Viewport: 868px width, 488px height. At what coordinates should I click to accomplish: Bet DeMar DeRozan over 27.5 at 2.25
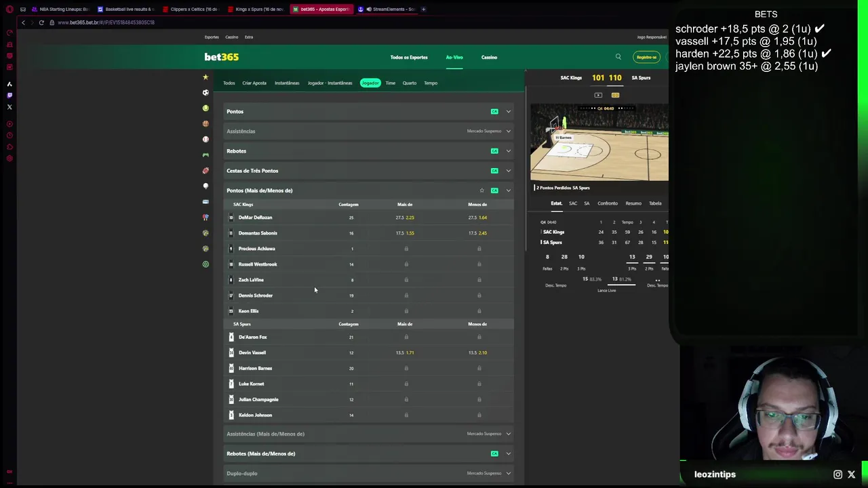click(x=405, y=218)
